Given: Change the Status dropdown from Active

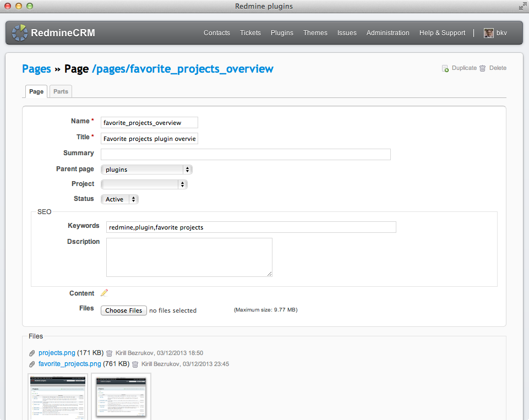Looking at the screenshot, I should 119,199.
